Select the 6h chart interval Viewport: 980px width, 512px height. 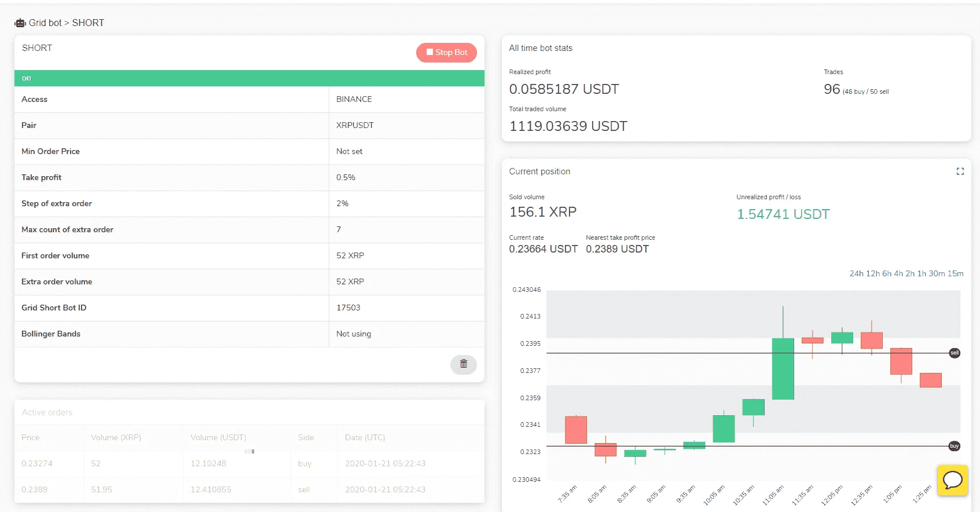(887, 273)
